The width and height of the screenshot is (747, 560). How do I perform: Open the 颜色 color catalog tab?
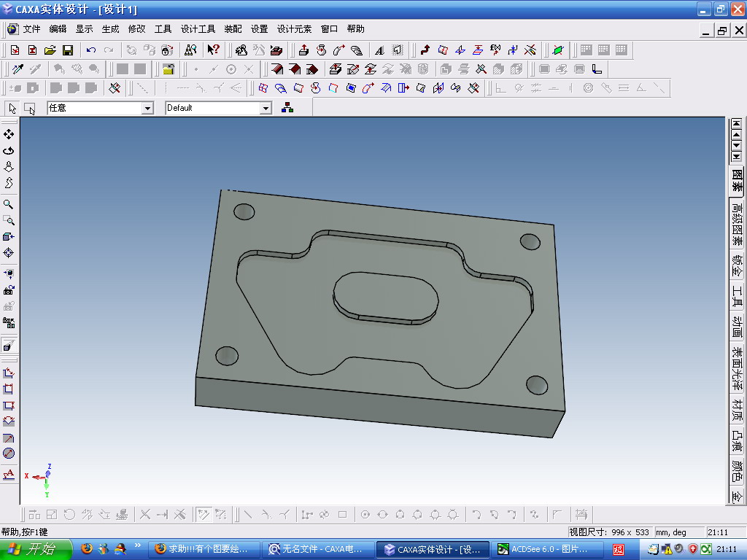[737, 471]
